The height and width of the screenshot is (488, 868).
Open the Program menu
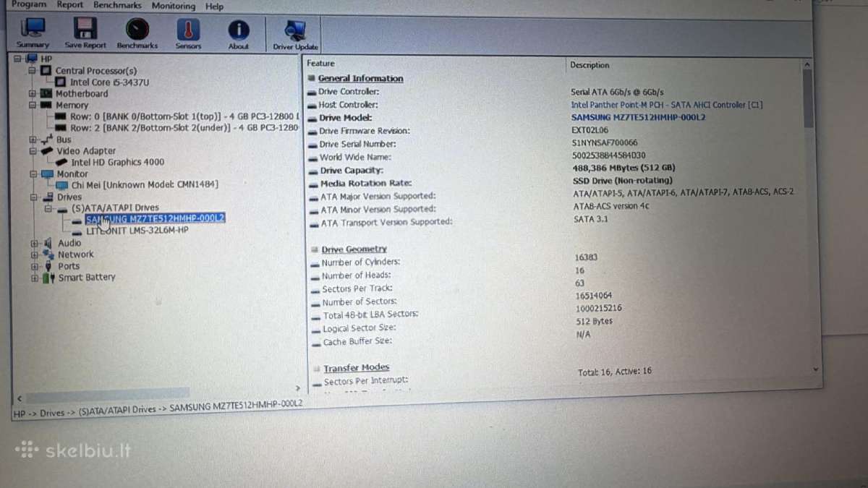[29, 4]
